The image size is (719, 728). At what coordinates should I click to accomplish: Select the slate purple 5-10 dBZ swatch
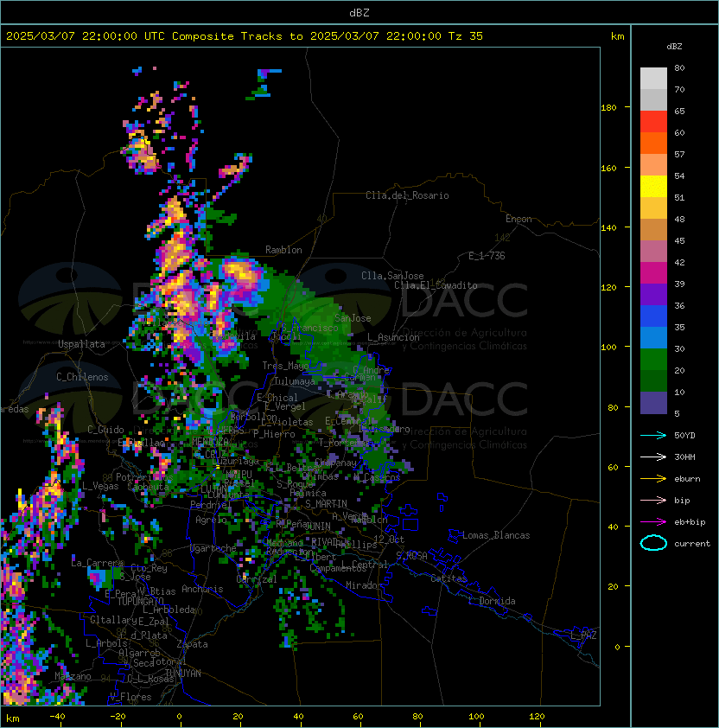coord(653,403)
